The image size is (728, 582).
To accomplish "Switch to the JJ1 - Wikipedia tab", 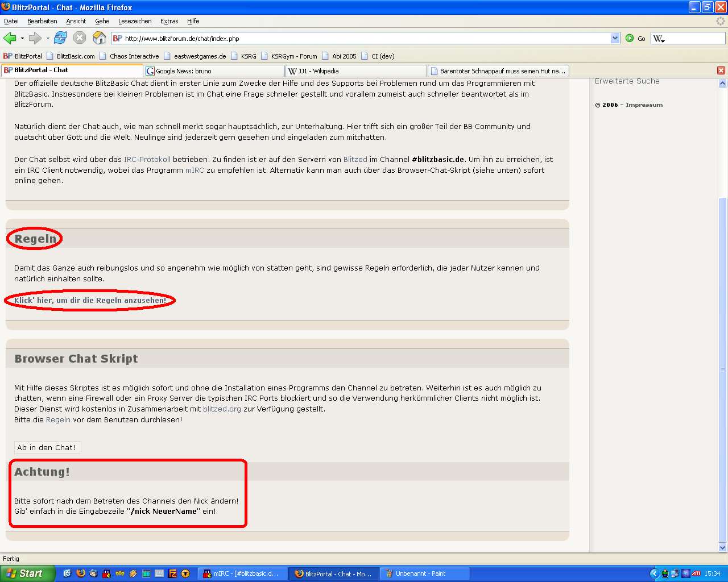I will (x=356, y=71).
